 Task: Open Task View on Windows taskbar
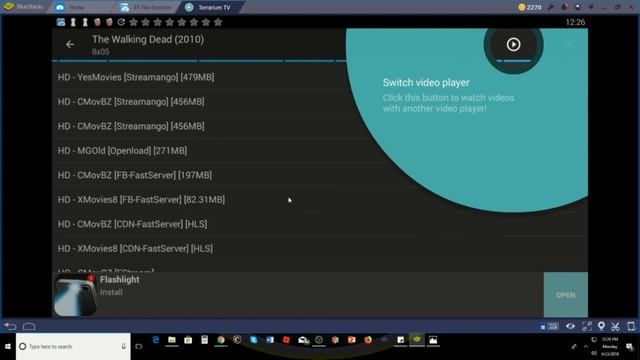tap(139, 347)
